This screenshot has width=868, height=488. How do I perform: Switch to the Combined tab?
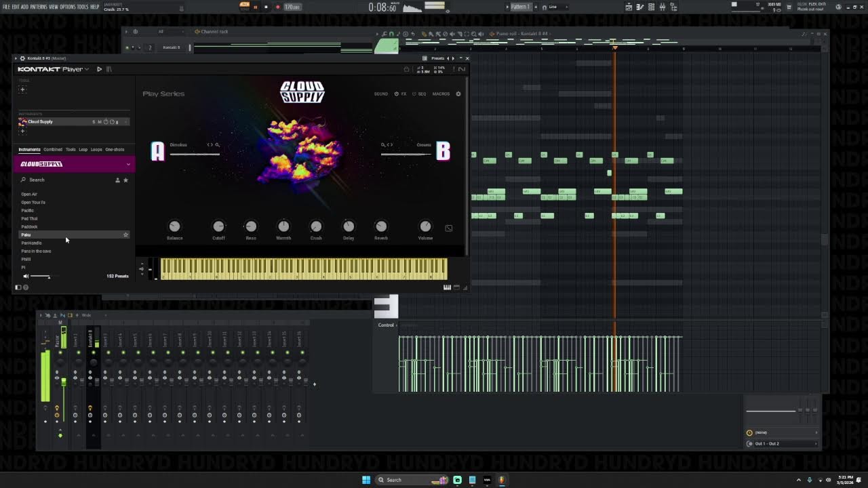coord(52,150)
